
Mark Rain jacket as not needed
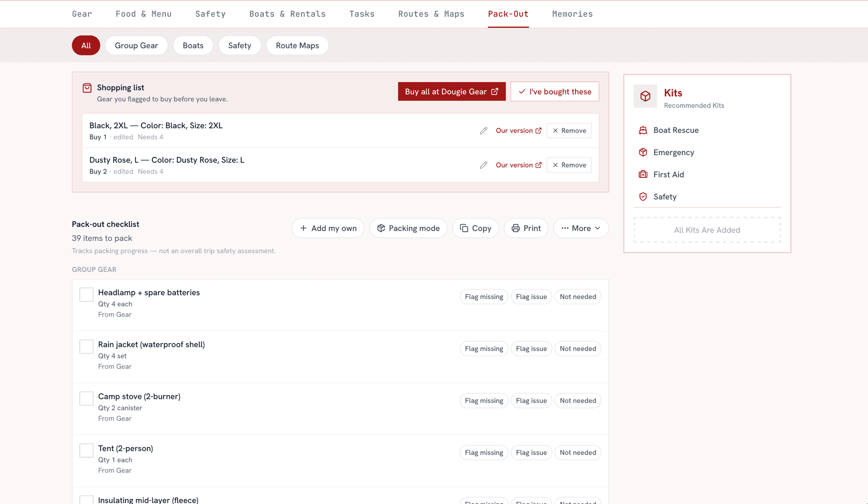point(578,349)
